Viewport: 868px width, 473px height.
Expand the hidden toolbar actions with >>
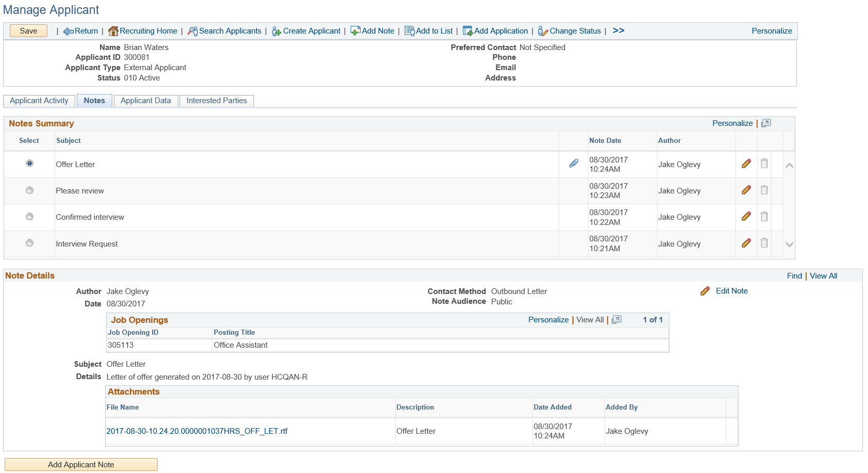(617, 30)
